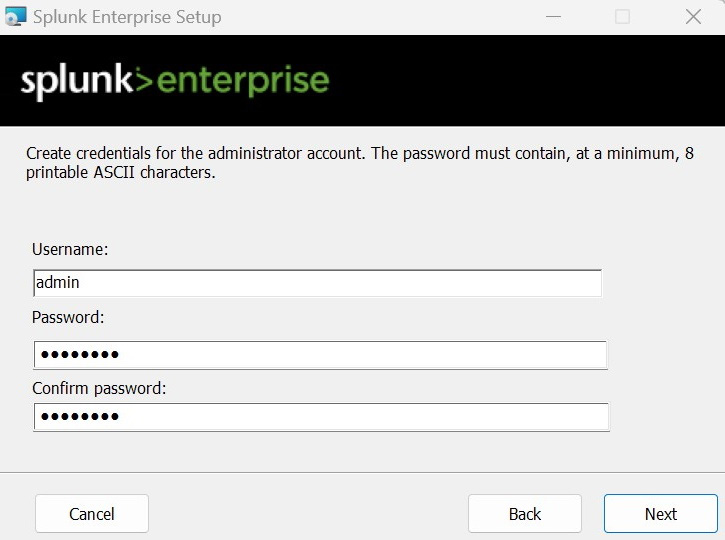
Task: Minimize the Splunk Enterprise Setup window
Action: [553, 17]
